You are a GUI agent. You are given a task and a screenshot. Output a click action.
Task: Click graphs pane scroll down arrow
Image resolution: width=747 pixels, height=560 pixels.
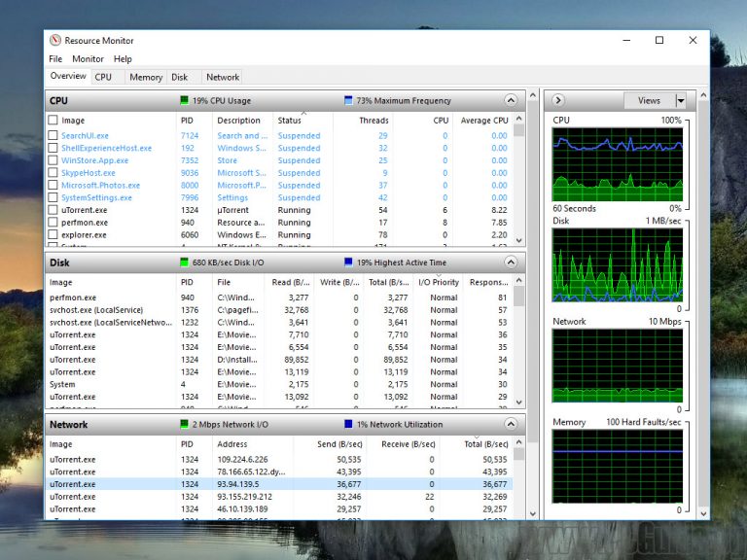(x=703, y=513)
